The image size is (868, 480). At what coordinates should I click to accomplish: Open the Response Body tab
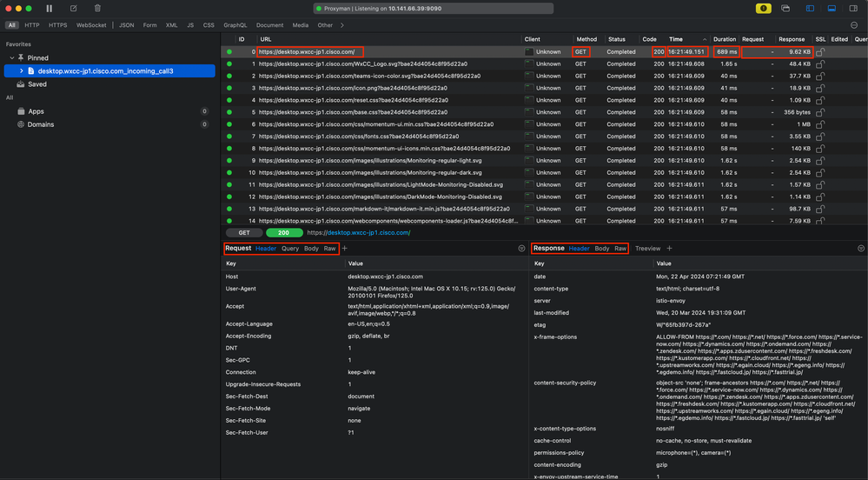pos(602,249)
